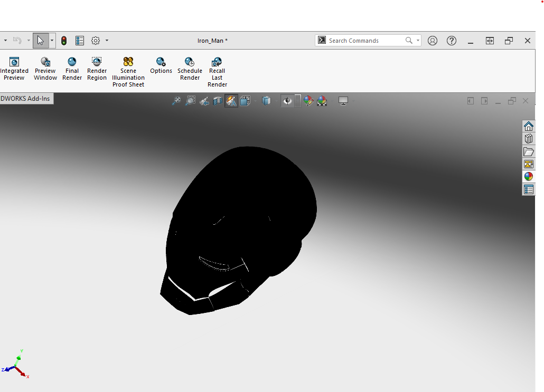The width and height of the screenshot is (544, 392).
Task: Toggle Dynamic Annotation Views
Action: [x=231, y=101]
